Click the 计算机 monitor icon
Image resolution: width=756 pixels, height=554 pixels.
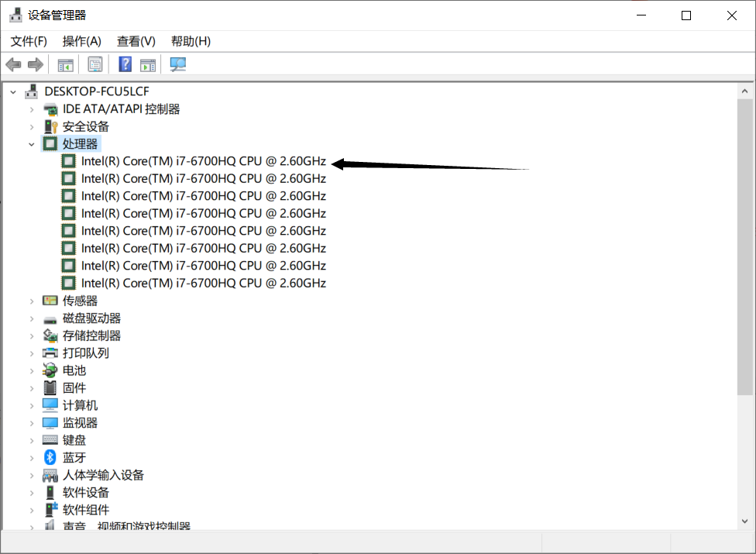(x=50, y=405)
